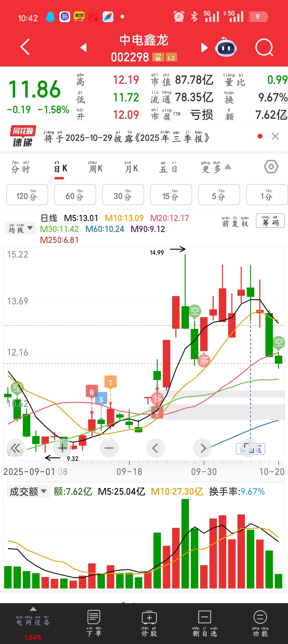Tap M250:6.81 moving average label

point(59,240)
